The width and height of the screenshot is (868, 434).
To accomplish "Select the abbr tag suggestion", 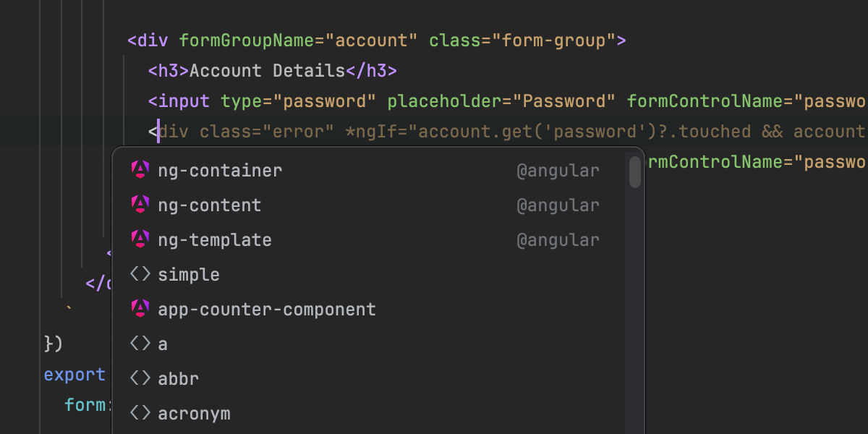I will click(179, 378).
